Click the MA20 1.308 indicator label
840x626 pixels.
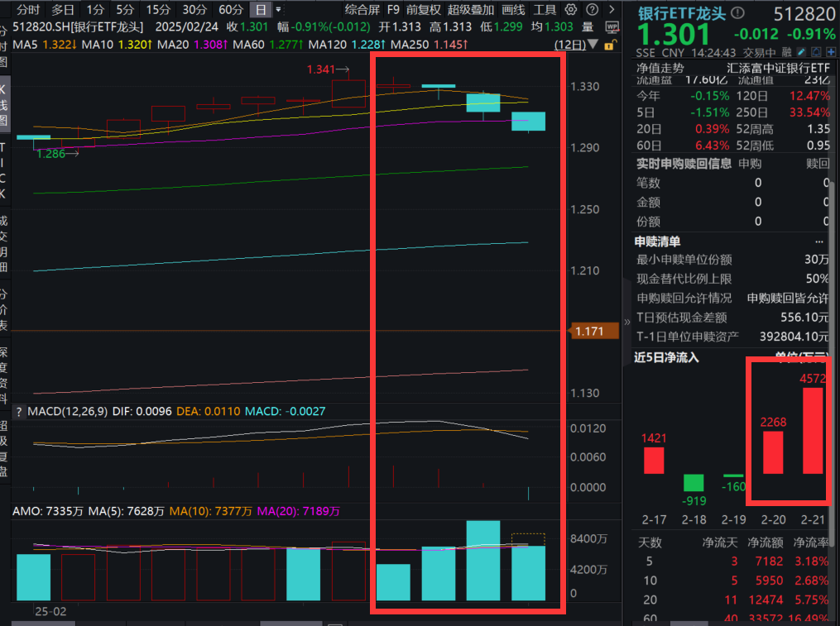(x=193, y=45)
